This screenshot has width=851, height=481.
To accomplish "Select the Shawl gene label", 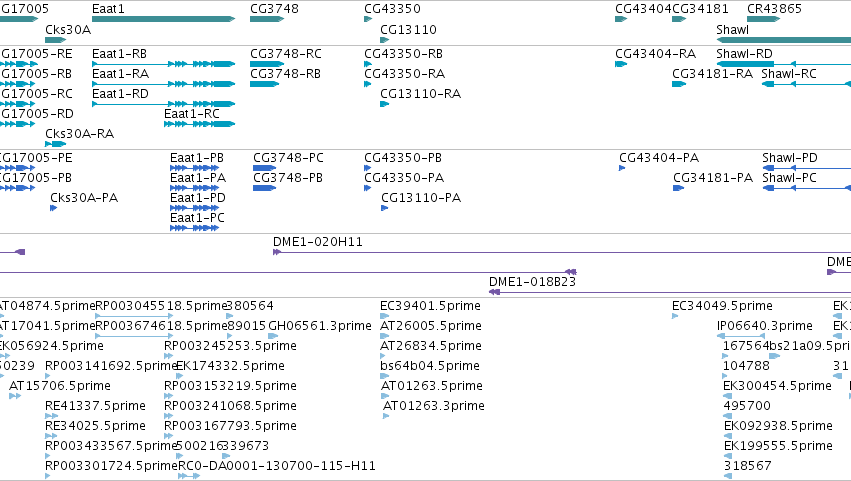I will pos(732,30).
